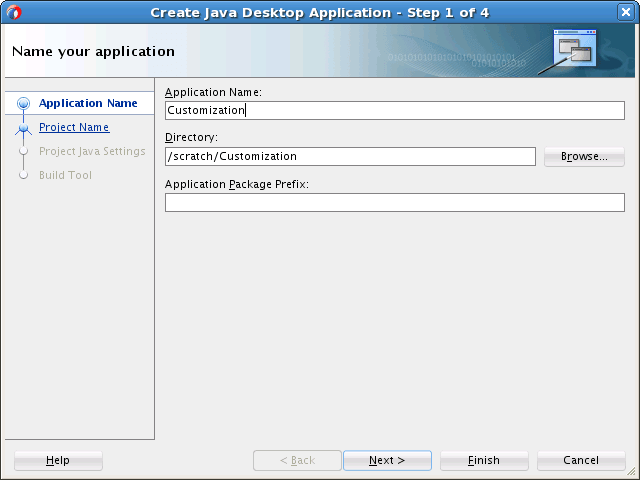Open the Help button
This screenshot has height=480, width=640.
pyautogui.click(x=58, y=460)
